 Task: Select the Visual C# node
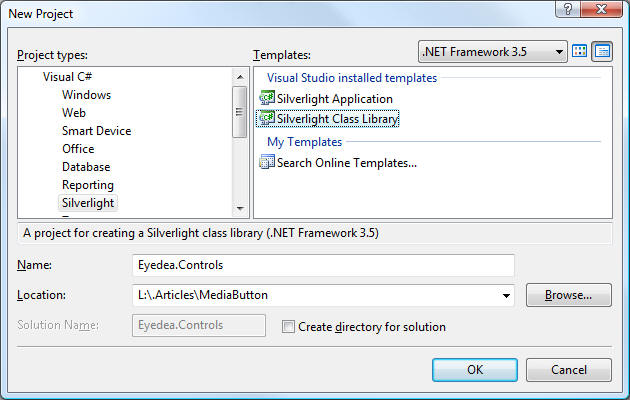pyautogui.click(x=68, y=77)
